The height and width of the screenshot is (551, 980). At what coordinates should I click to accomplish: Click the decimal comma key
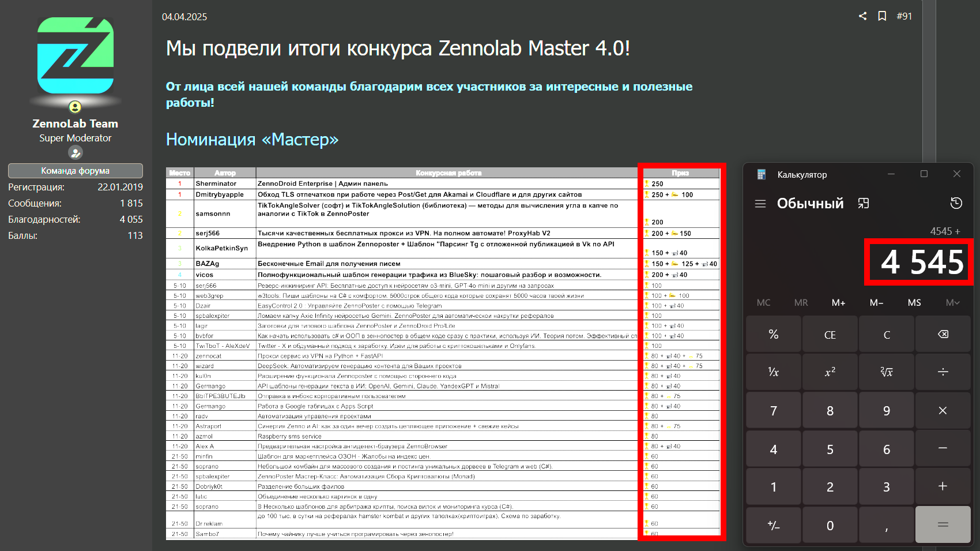click(x=887, y=525)
